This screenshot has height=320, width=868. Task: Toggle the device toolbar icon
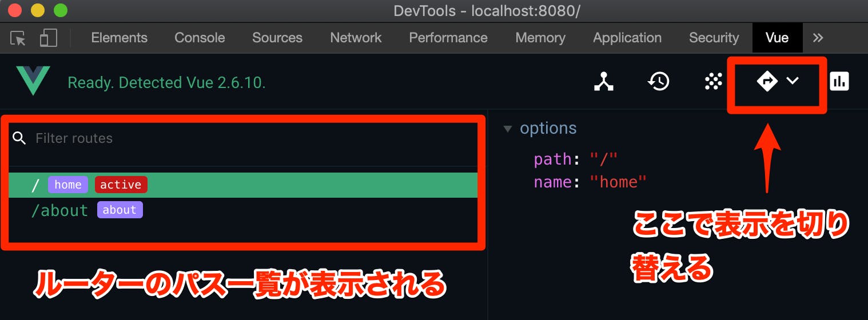point(48,38)
